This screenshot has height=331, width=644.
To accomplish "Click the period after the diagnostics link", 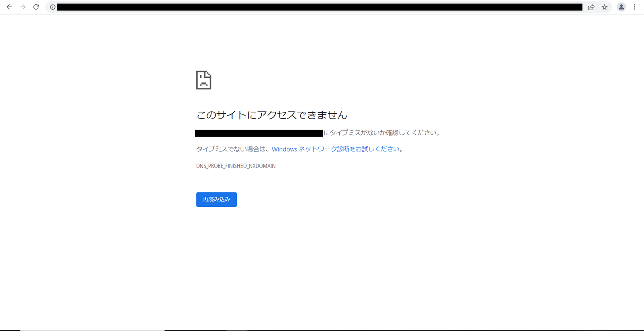I will click(401, 150).
